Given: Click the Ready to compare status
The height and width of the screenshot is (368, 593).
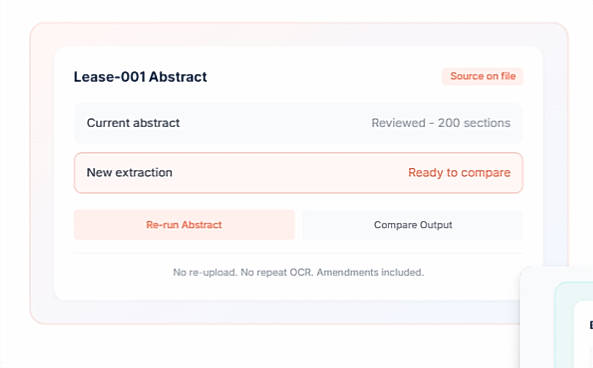Looking at the screenshot, I should click(459, 172).
